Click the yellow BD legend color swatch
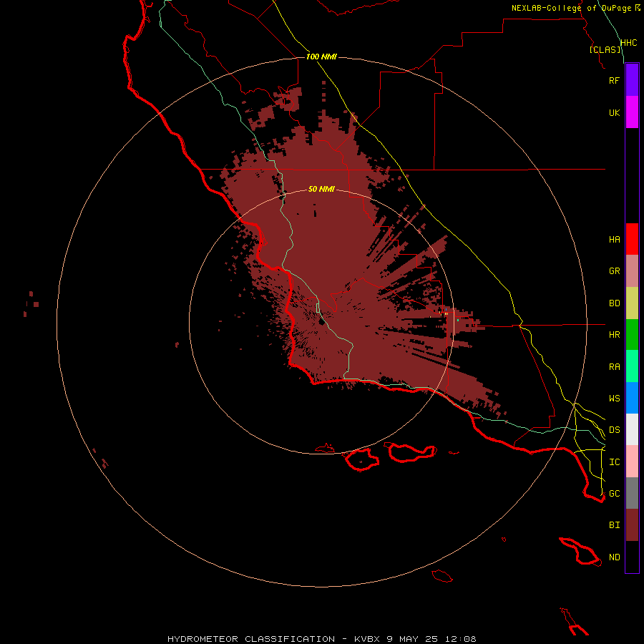 click(632, 303)
